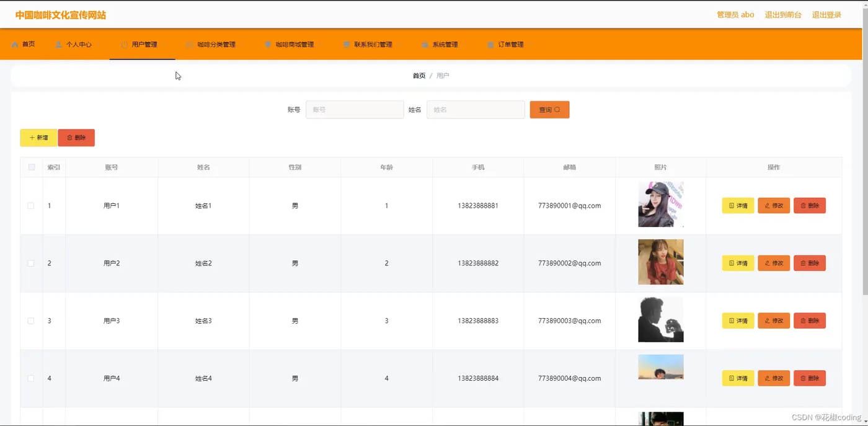Viewport: 868px width, 426px height.
Task: Click the icon beside 订单管理
Action: [x=490, y=45]
